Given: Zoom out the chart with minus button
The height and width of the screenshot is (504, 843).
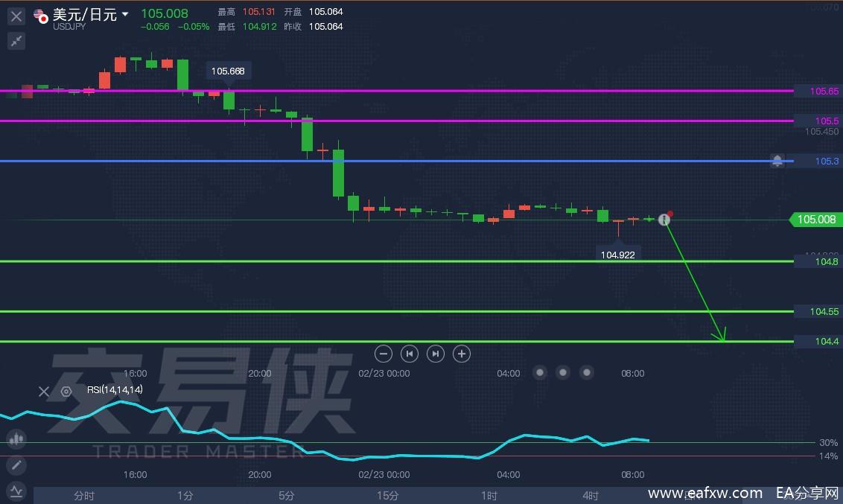Looking at the screenshot, I should click(x=383, y=354).
